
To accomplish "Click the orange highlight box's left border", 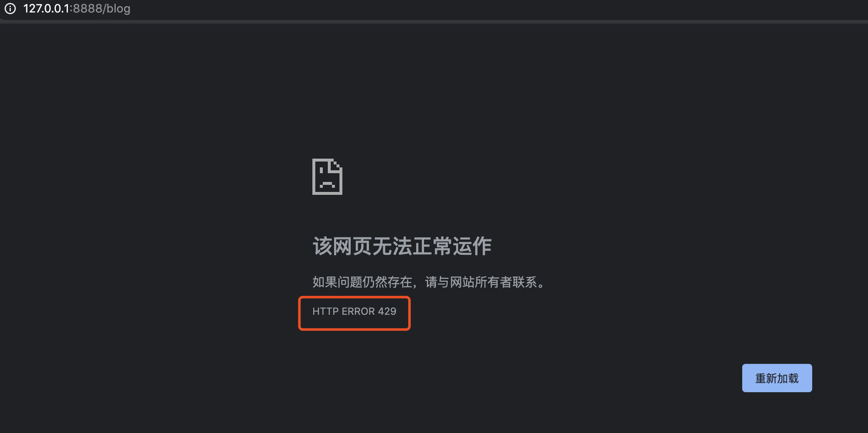I will click(299, 313).
